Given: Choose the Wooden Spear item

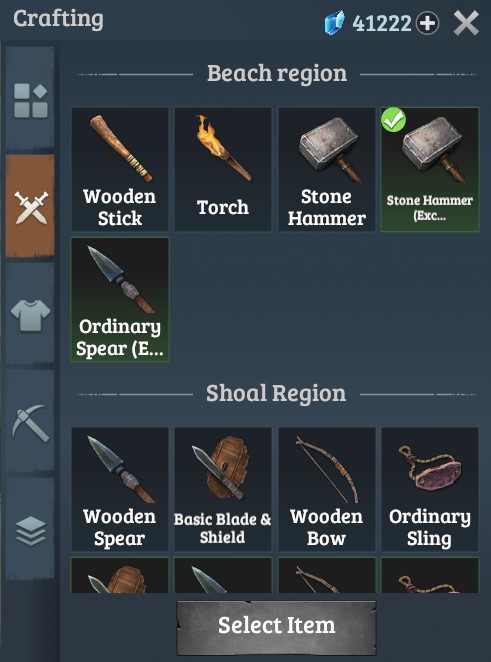Looking at the screenshot, I should click(x=120, y=489).
